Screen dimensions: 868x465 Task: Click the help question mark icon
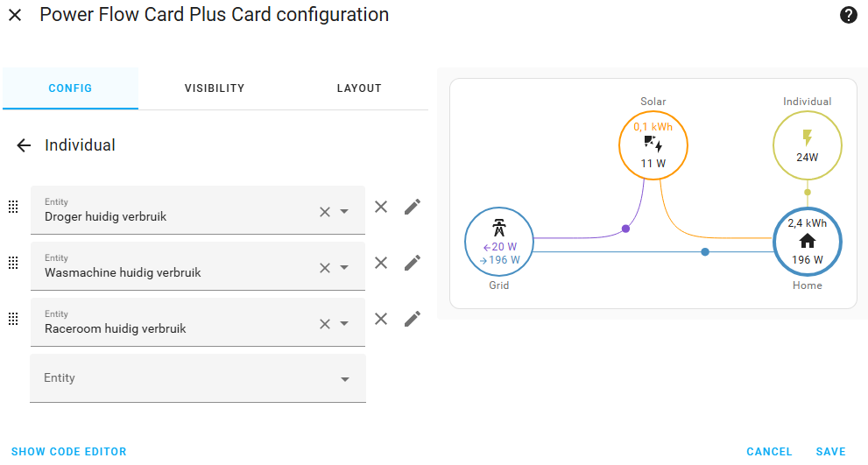pyautogui.click(x=848, y=15)
